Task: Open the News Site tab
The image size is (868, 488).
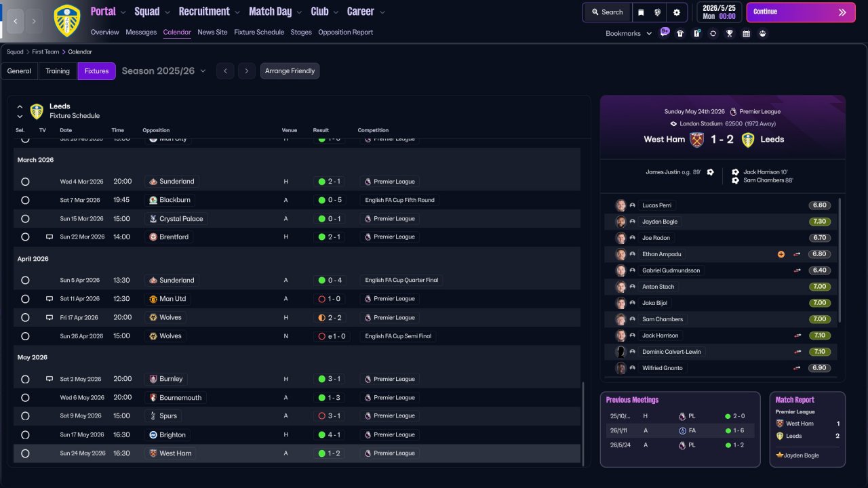Action: (212, 32)
